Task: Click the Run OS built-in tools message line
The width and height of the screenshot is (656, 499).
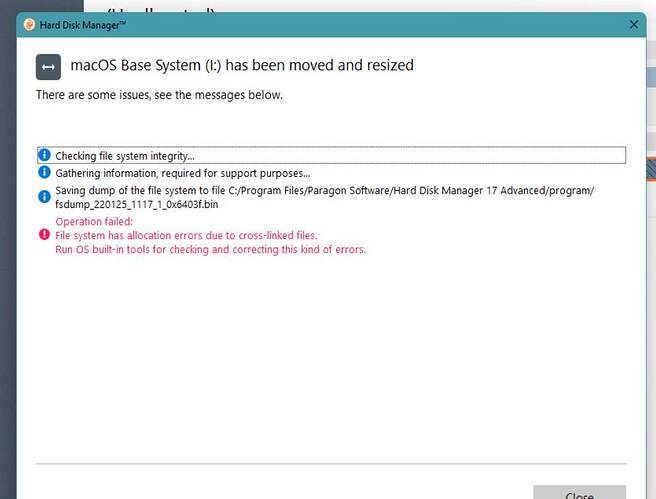Action: coord(210,249)
